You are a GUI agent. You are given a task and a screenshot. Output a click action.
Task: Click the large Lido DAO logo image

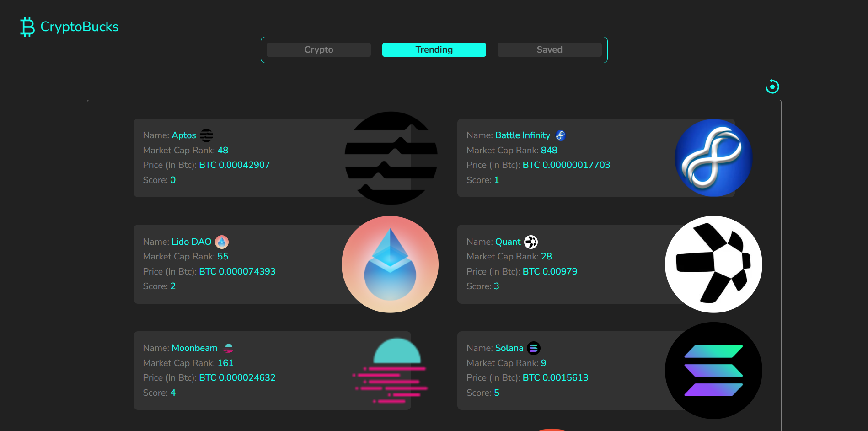click(390, 264)
